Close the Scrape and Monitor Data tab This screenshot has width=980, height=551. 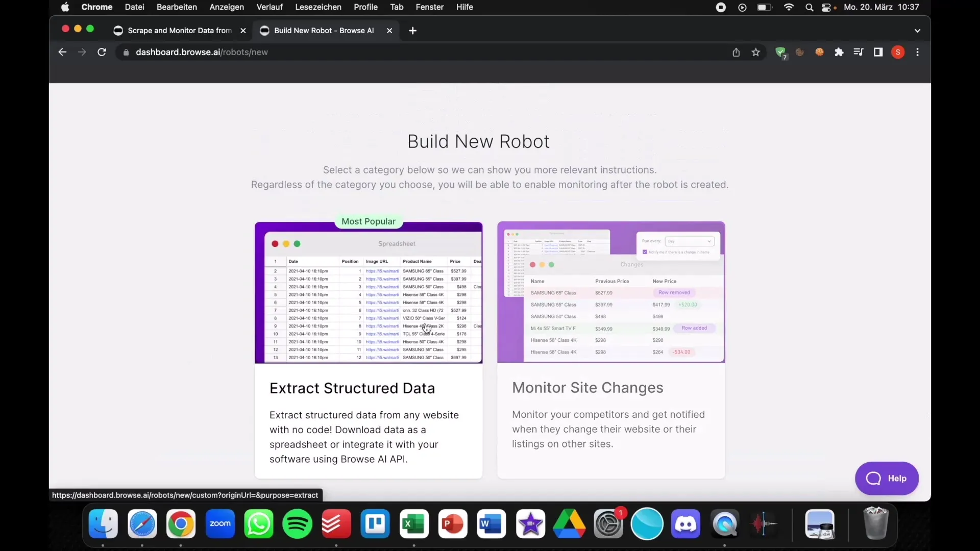(243, 31)
